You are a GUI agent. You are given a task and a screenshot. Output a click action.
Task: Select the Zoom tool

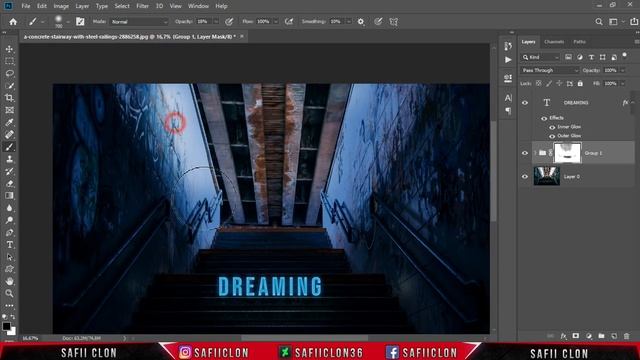(x=9, y=293)
